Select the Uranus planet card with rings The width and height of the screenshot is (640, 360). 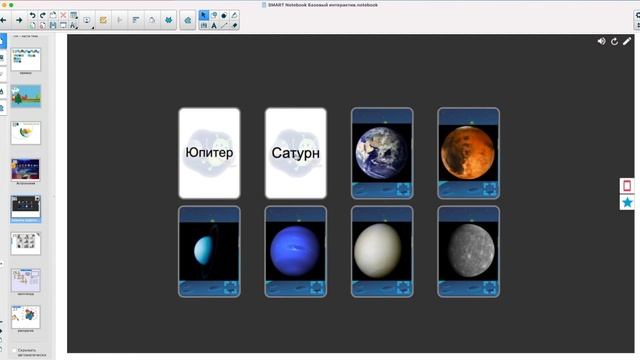pos(209,251)
